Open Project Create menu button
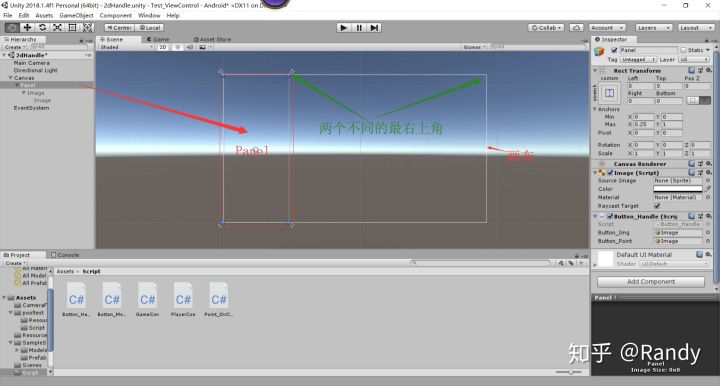 click(x=16, y=263)
